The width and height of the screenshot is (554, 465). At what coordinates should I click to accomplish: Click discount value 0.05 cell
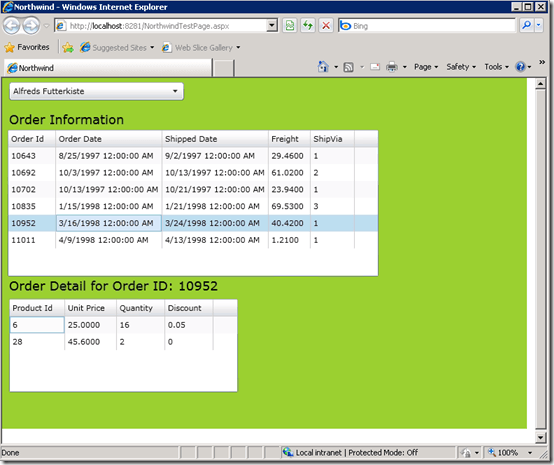pyautogui.click(x=189, y=325)
